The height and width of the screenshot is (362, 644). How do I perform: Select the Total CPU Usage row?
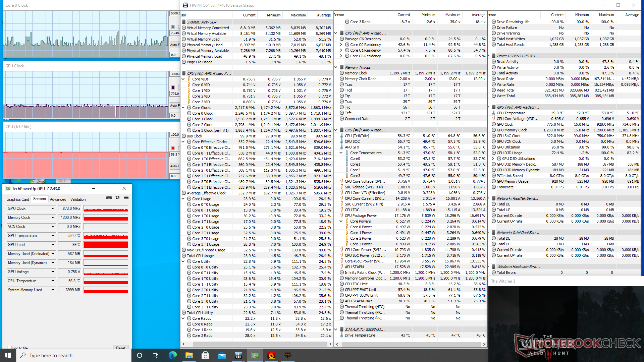click(257, 256)
